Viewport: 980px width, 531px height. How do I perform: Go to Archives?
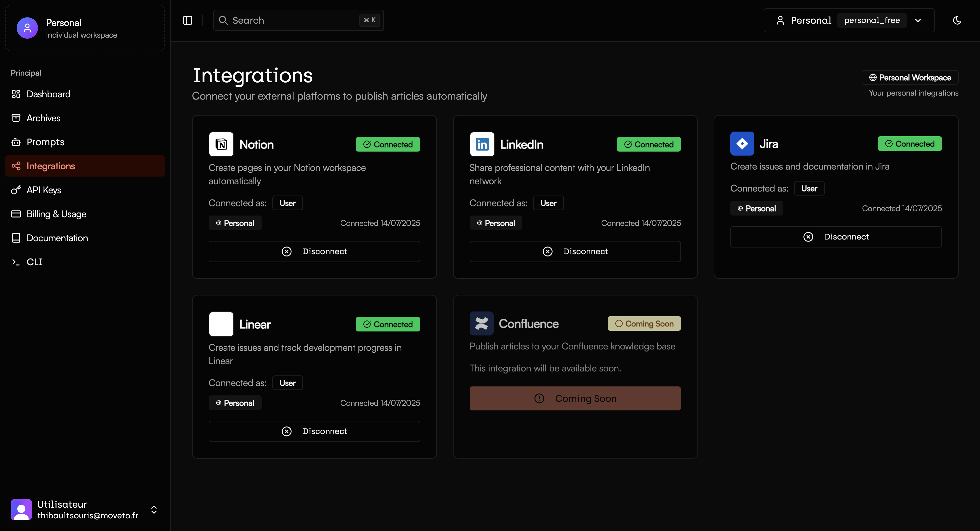pyautogui.click(x=85, y=118)
